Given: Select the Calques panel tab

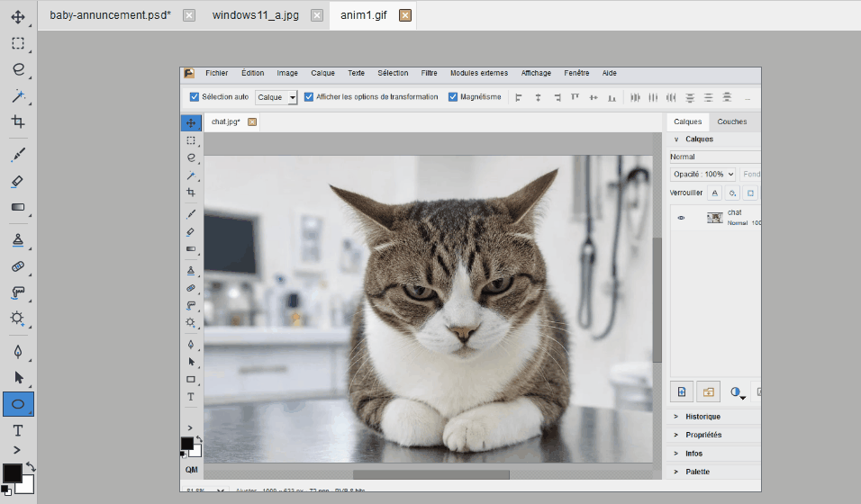Looking at the screenshot, I should (687, 121).
